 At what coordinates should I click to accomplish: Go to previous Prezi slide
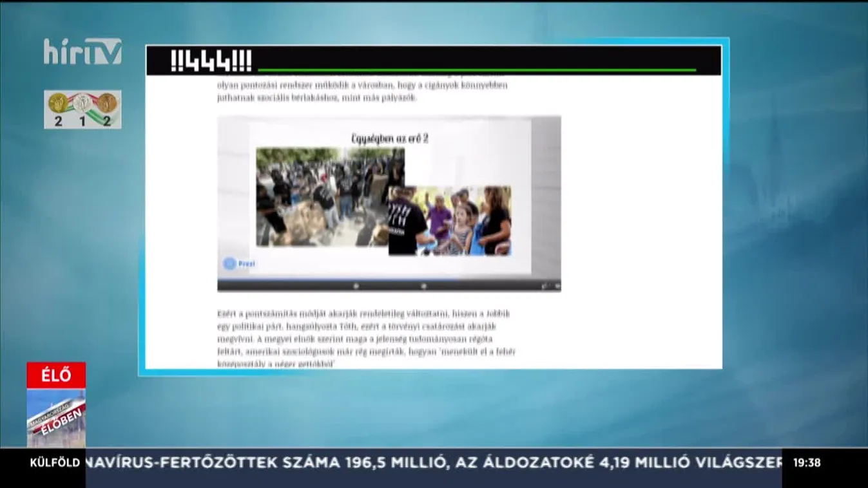pos(356,286)
